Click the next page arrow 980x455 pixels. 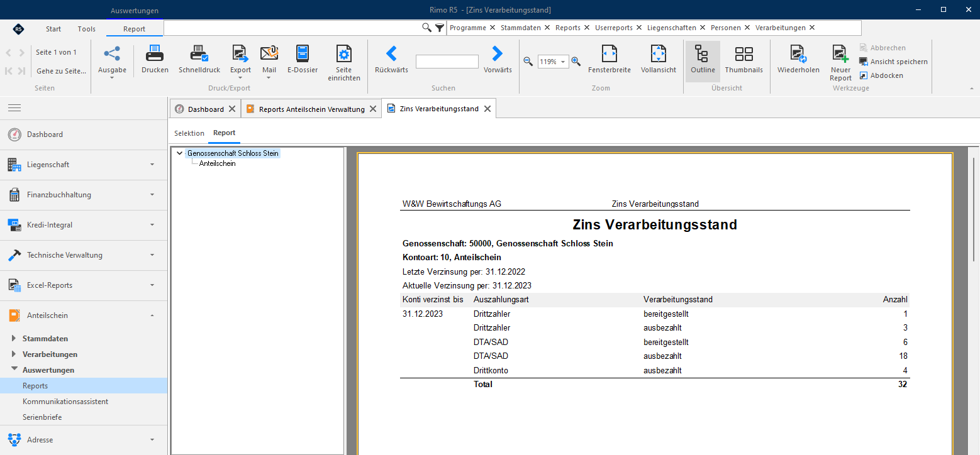pos(22,53)
